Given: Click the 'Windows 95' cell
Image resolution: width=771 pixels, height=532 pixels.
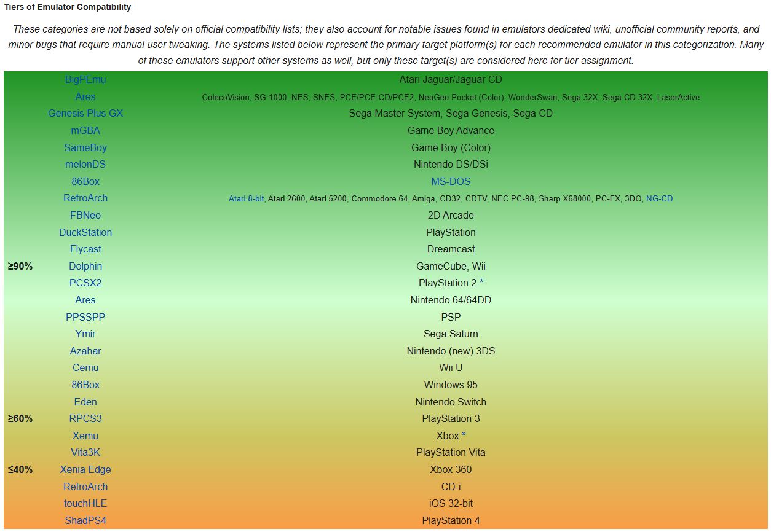Looking at the screenshot, I should (451, 385).
